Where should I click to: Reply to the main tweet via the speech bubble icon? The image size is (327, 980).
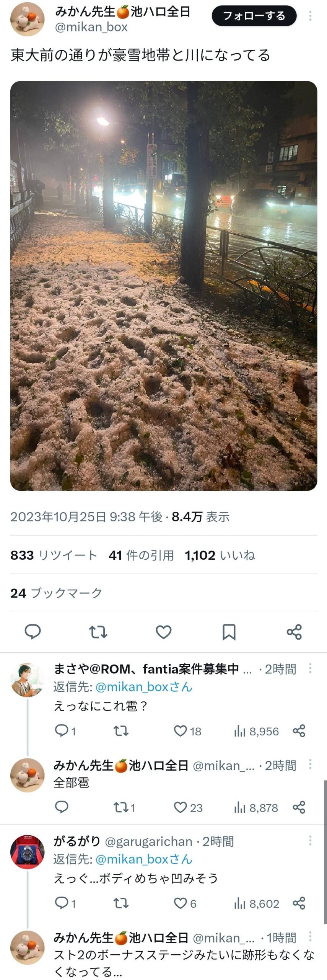pyautogui.click(x=33, y=632)
